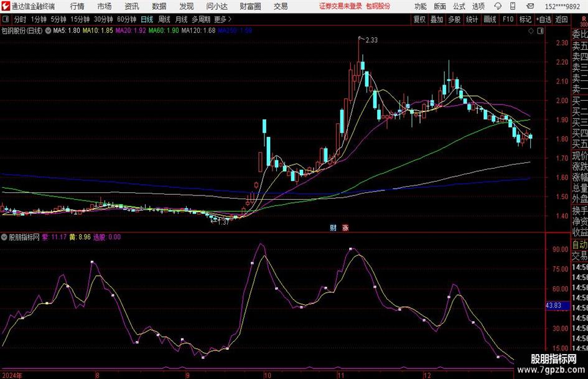Open the 股朋指标网 sub-chart indicator dropdown
The height and width of the screenshot is (379, 588).
click(x=4, y=237)
